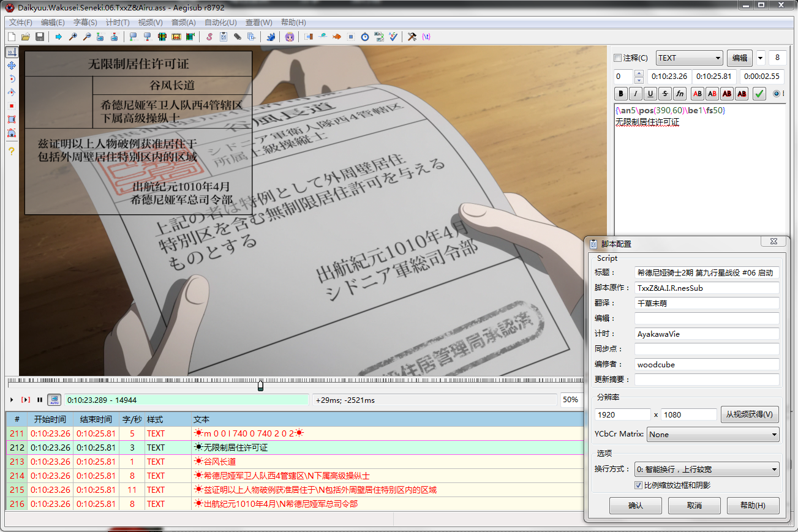Open the Shift Times tool

[x=308, y=37]
